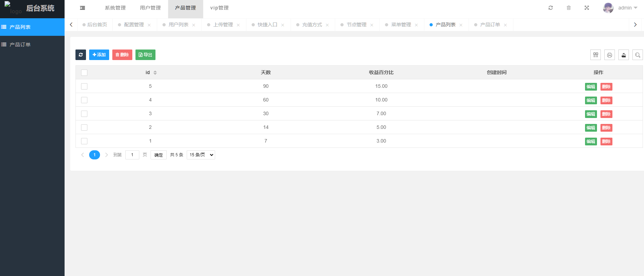Collapse the sidebar with the menu toggle icon
The image size is (644, 276).
[x=82, y=8]
